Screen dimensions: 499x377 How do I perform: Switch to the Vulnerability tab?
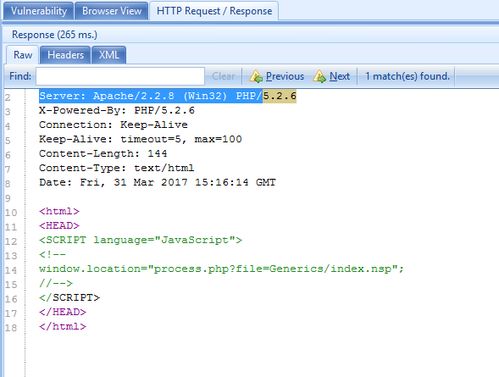coord(39,11)
